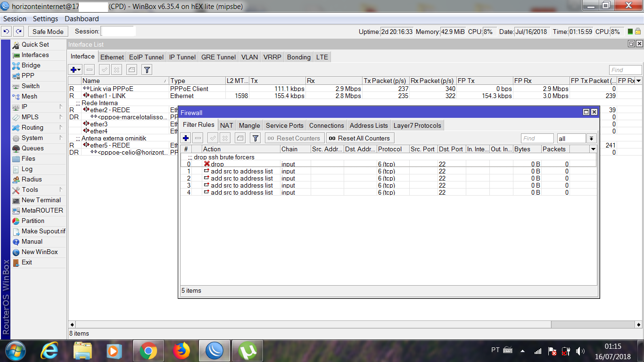Open the Dashboard menu

(82, 19)
